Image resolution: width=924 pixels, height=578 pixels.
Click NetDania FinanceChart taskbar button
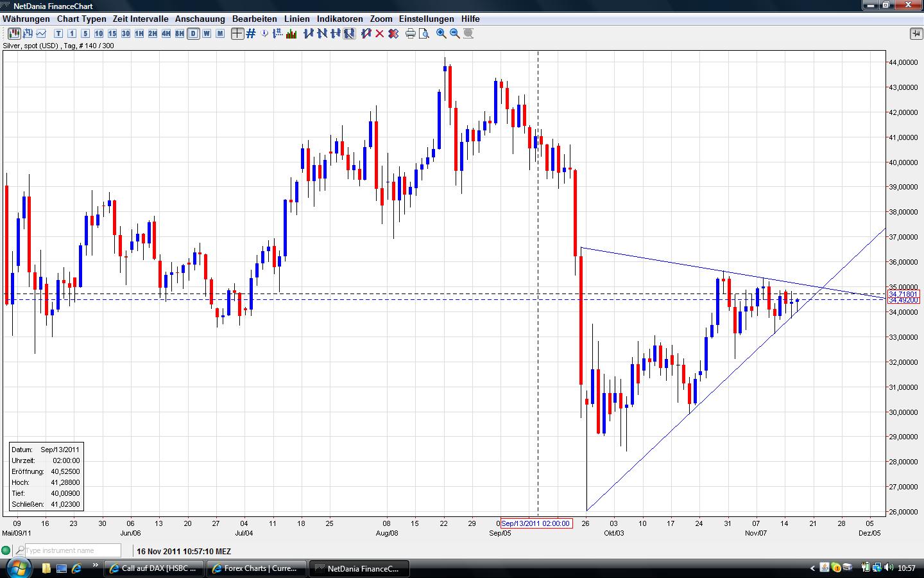pyautogui.click(x=358, y=568)
